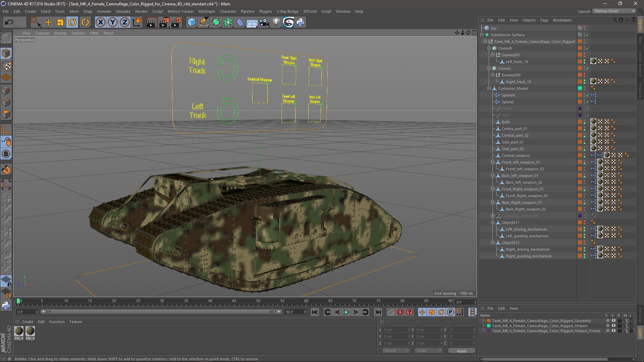Toggle the Subdivision Surface enable checkmark
The width and height of the screenshot is (644, 362).
pyautogui.click(x=588, y=35)
